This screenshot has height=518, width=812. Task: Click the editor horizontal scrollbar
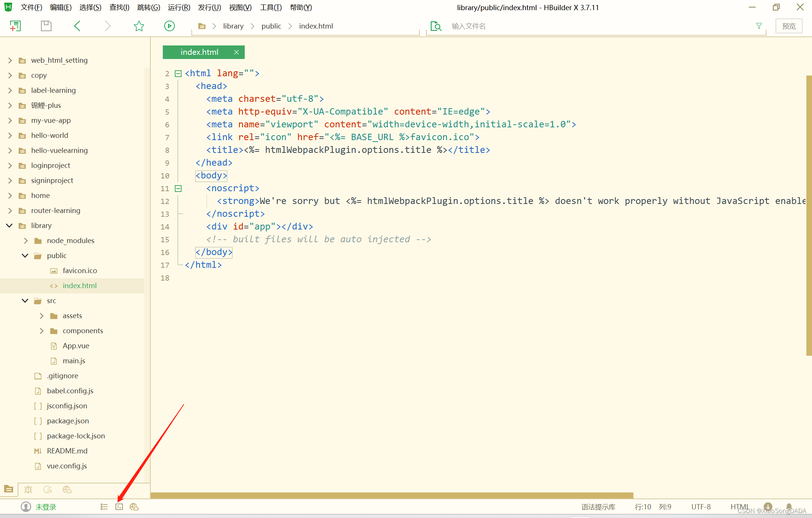(x=392, y=495)
